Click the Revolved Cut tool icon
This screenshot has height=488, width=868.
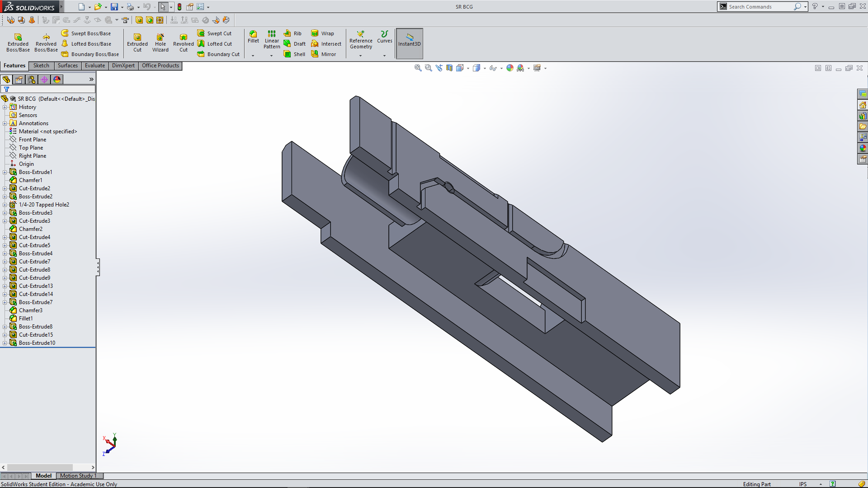click(x=183, y=37)
